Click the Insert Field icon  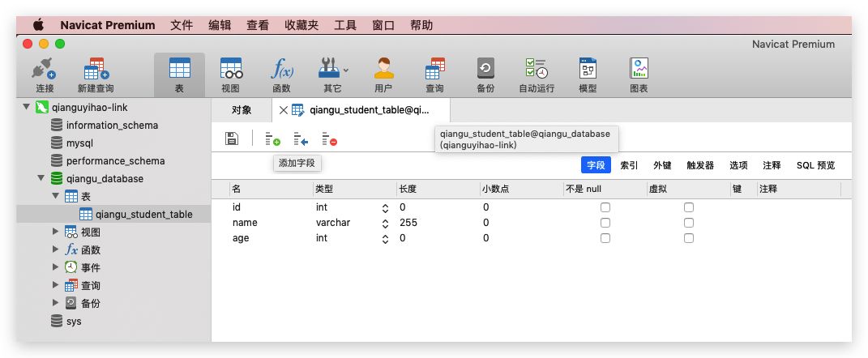pos(301,139)
